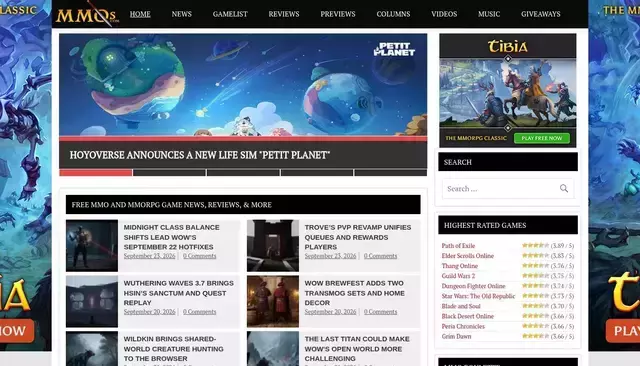Open 0 Comments under WoW Brewfest article
Image resolution: width=640 pixels, height=366 pixels.
coord(380,312)
